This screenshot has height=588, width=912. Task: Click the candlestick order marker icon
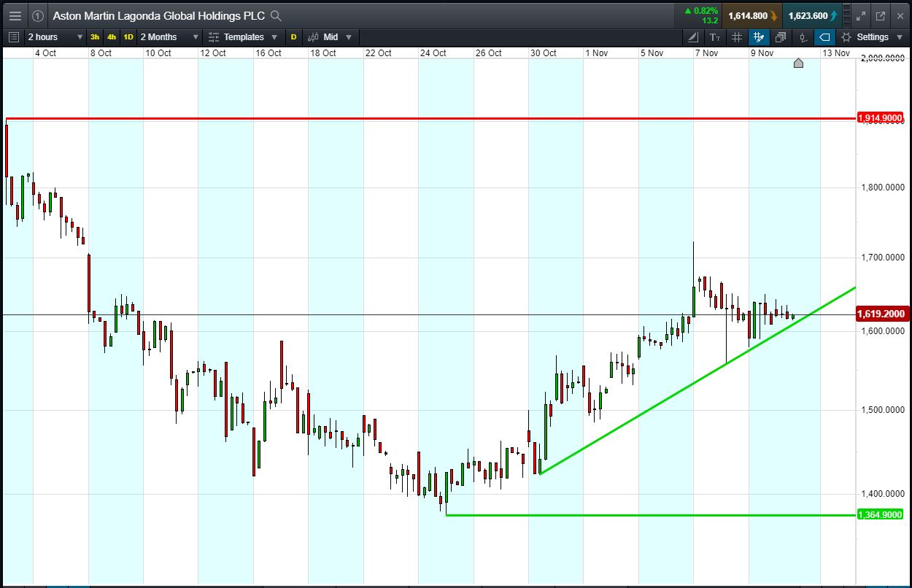803,36
